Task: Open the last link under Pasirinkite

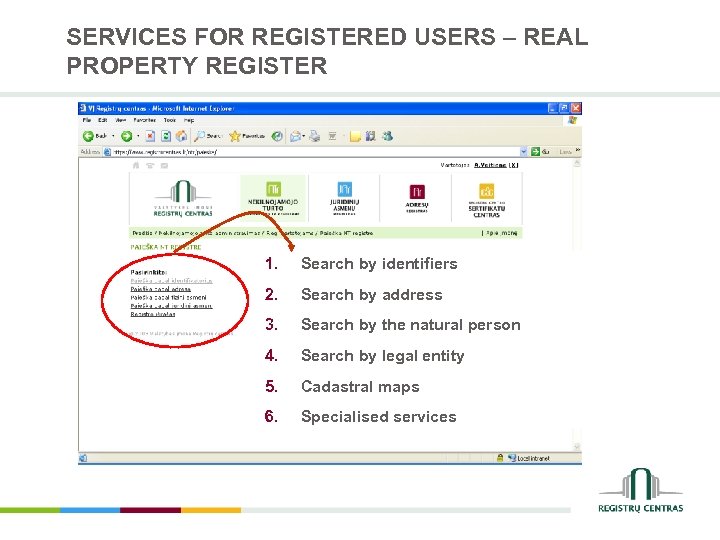Action: tap(152, 315)
